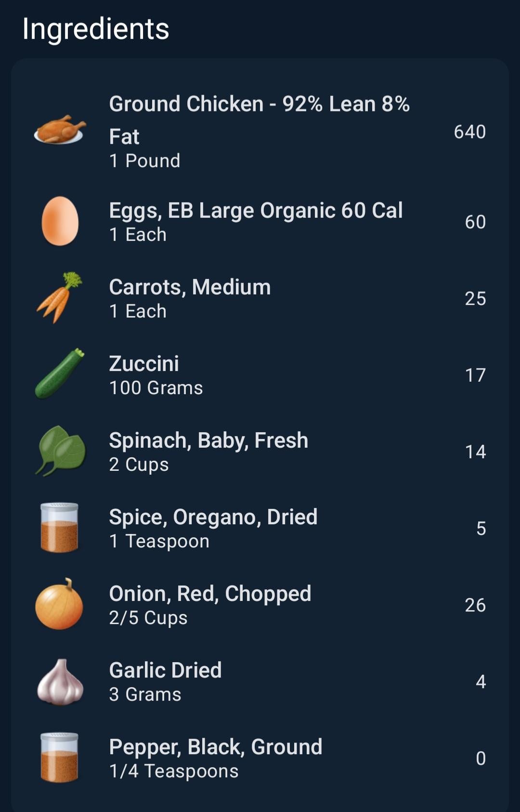Tap the oregano spice jar icon
The width and height of the screenshot is (520, 812).
(x=60, y=527)
